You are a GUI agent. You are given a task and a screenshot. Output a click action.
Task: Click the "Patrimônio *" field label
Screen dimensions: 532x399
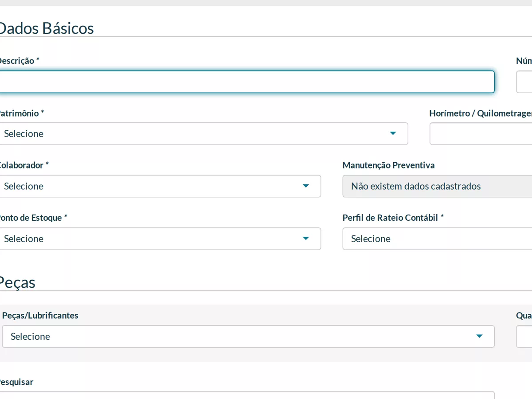pos(21,113)
